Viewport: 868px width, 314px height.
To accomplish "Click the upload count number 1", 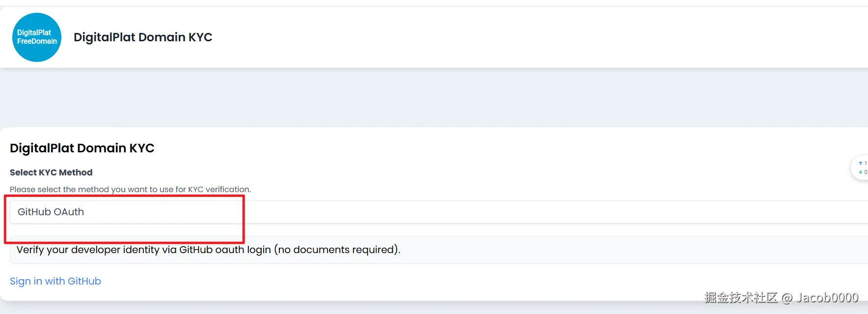I will (866, 163).
